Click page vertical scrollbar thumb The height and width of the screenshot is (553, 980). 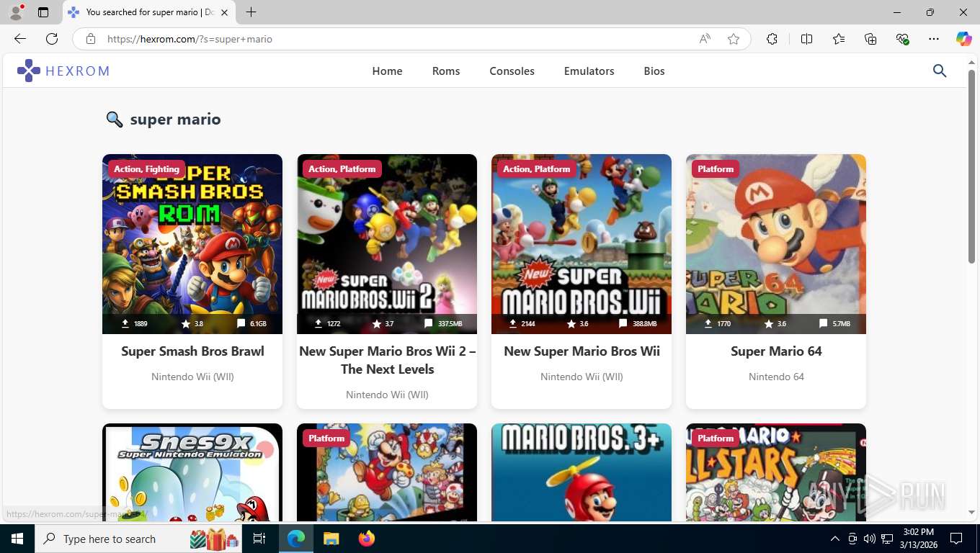pyautogui.click(x=971, y=166)
